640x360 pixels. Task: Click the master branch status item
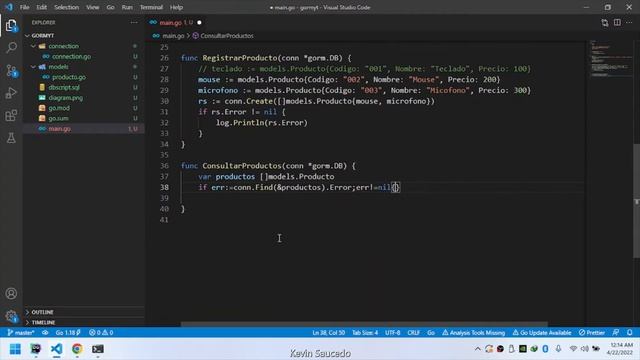(x=20, y=333)
